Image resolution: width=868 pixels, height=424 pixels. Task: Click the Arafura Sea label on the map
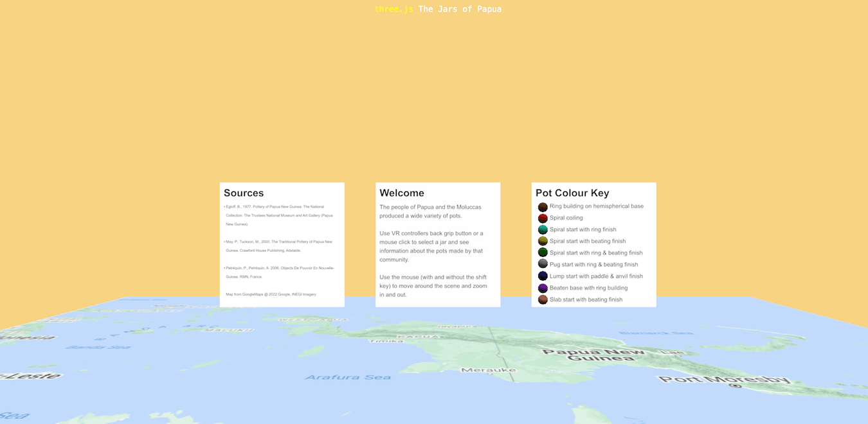[348, 377]
